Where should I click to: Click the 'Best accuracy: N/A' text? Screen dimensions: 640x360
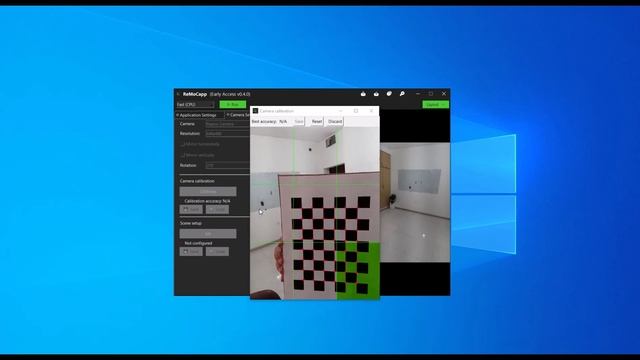coord(269,122)
